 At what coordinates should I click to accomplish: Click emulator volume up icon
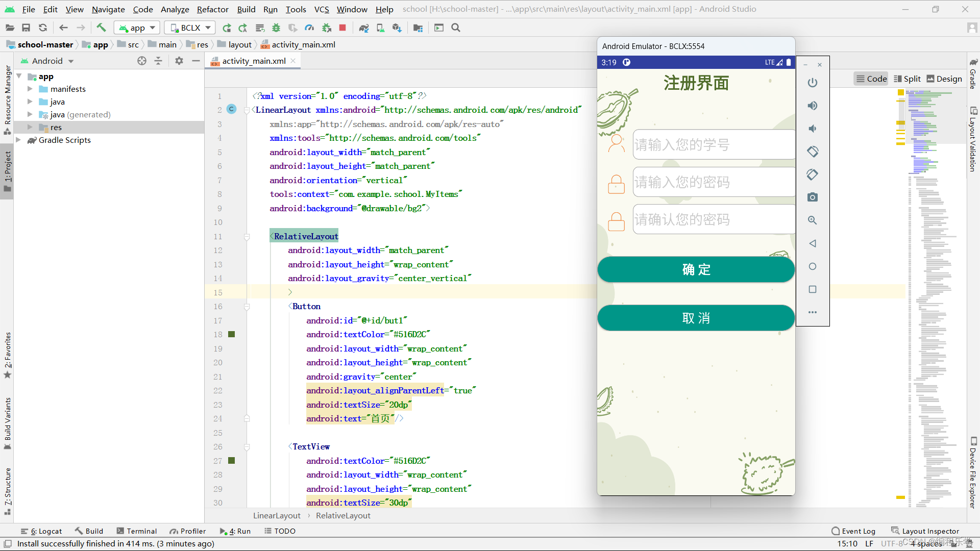click(813, 106)
